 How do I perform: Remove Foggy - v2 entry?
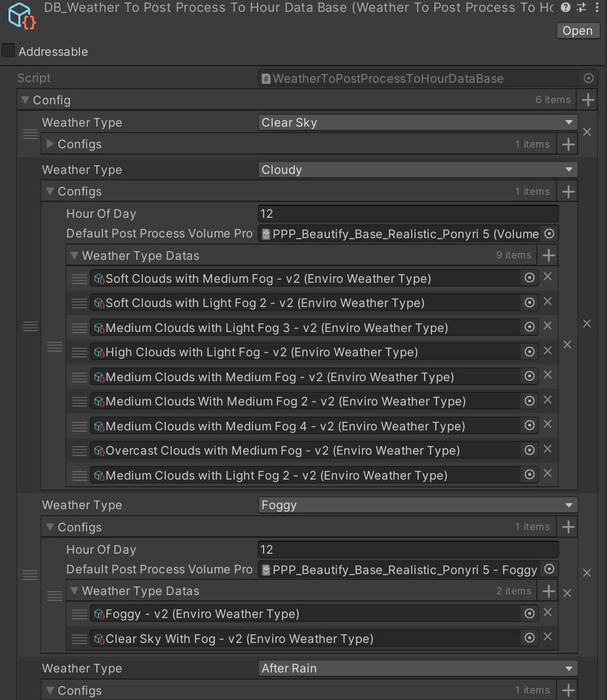click(x=548, y=613)
